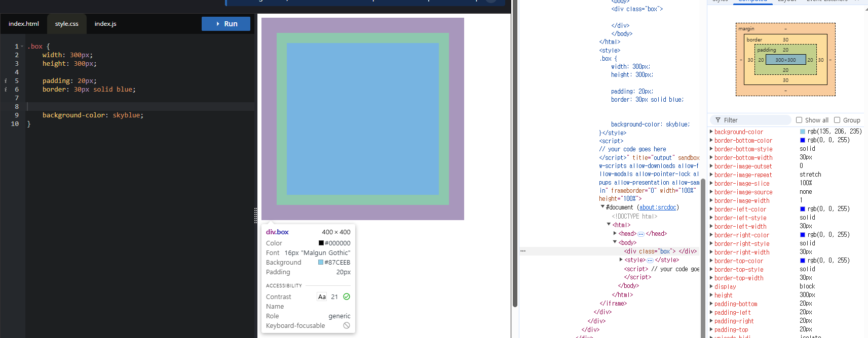Switch to the style.css editor tab

tap(67, 24)
